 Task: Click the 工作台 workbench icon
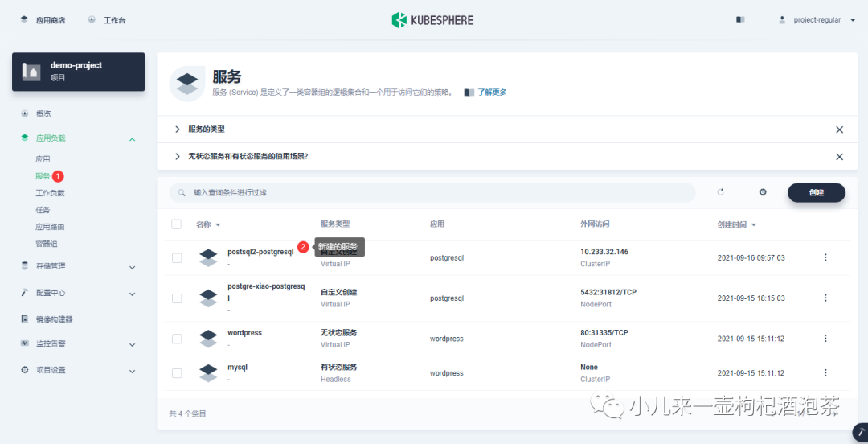click(x=92, y=19)
